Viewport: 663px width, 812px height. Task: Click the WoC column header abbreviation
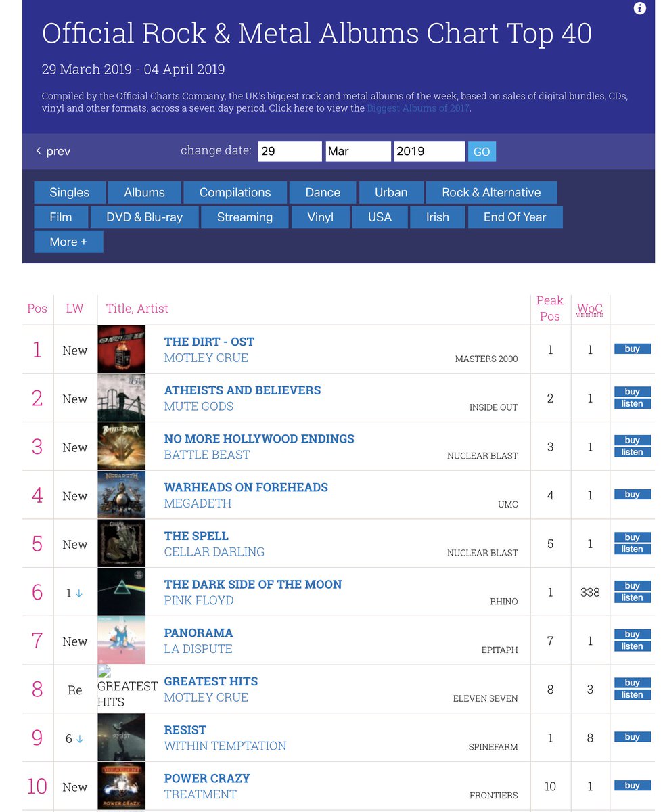click(590, 309)
